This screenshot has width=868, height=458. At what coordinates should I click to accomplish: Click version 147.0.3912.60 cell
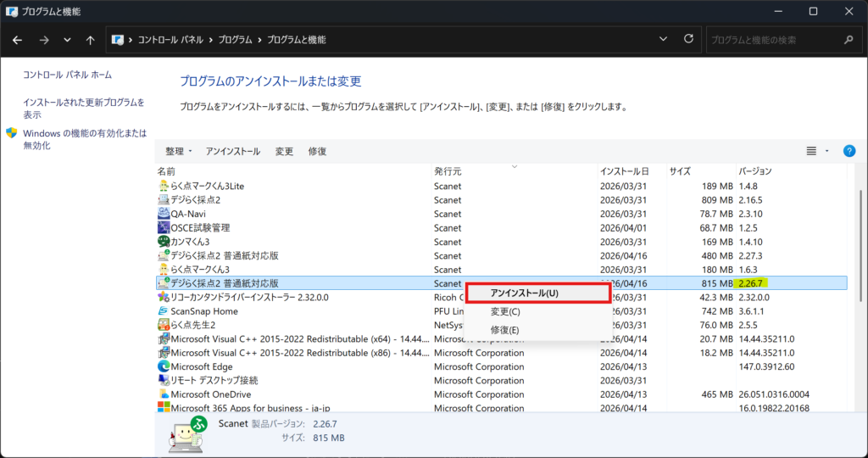click(x=766, y=366)
